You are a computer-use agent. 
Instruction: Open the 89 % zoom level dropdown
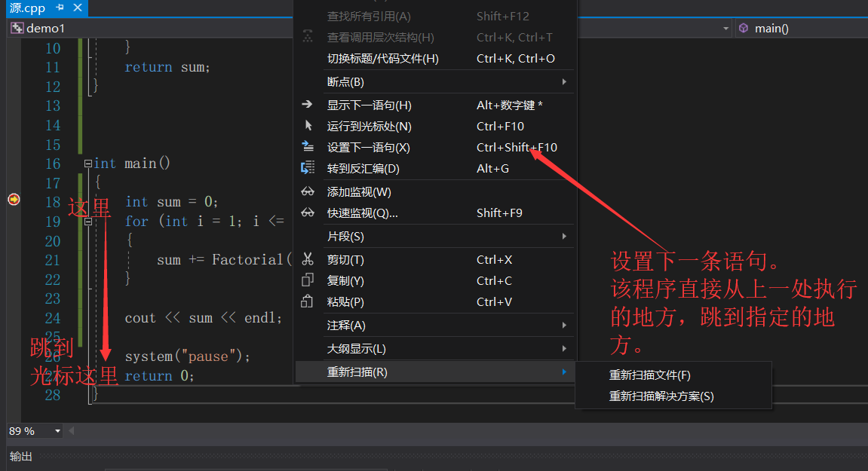[57, 430]
